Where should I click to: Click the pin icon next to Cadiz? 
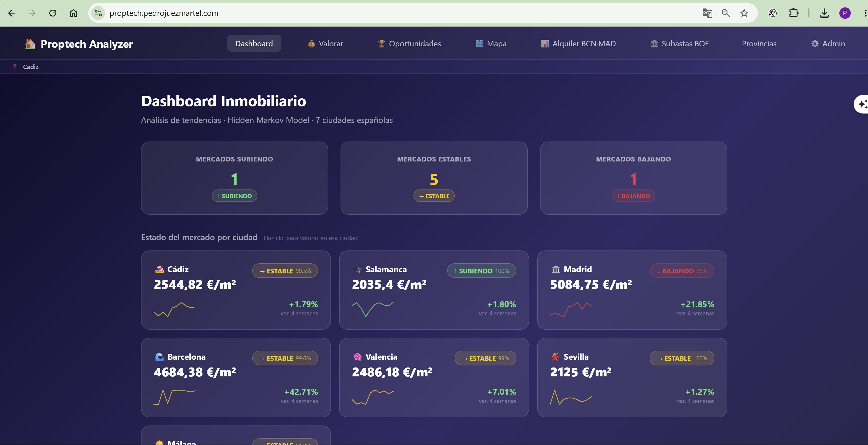click(14, 67)
